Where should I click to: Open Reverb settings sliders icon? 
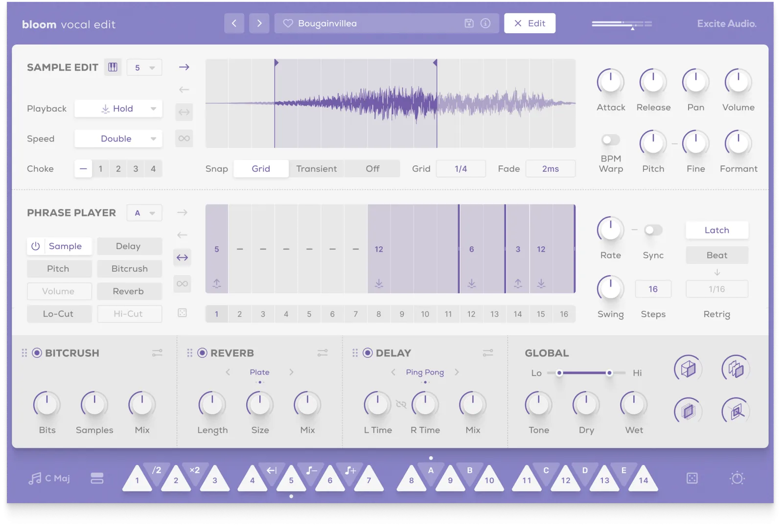point(322,353)
